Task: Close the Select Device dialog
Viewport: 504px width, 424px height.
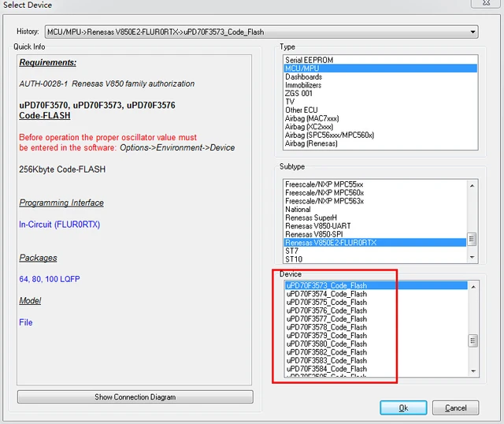Action: [x=487, y=3]
